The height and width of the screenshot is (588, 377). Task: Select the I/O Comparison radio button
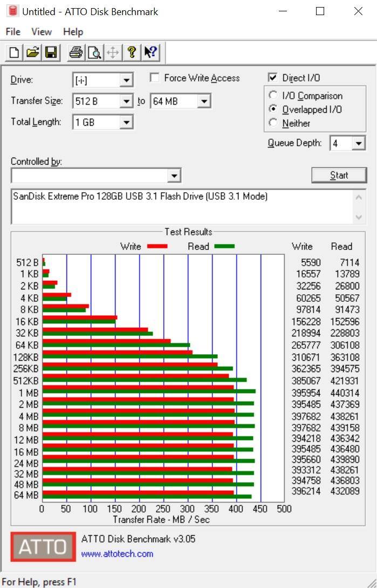(x=273, y=95)
